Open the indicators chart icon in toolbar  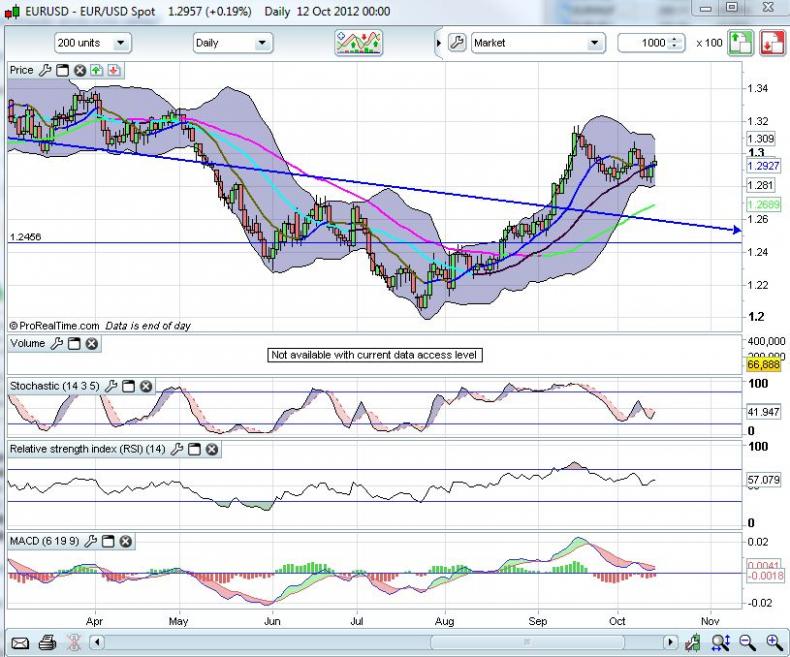pos(358,43)
